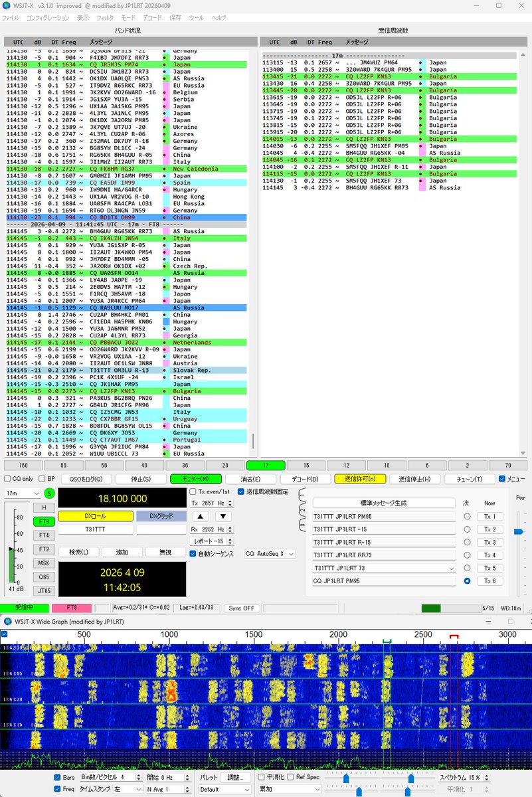The width and height of the screenshot is (532, 797).
Task: Open the ファイル menu
Action: [11, 18]
